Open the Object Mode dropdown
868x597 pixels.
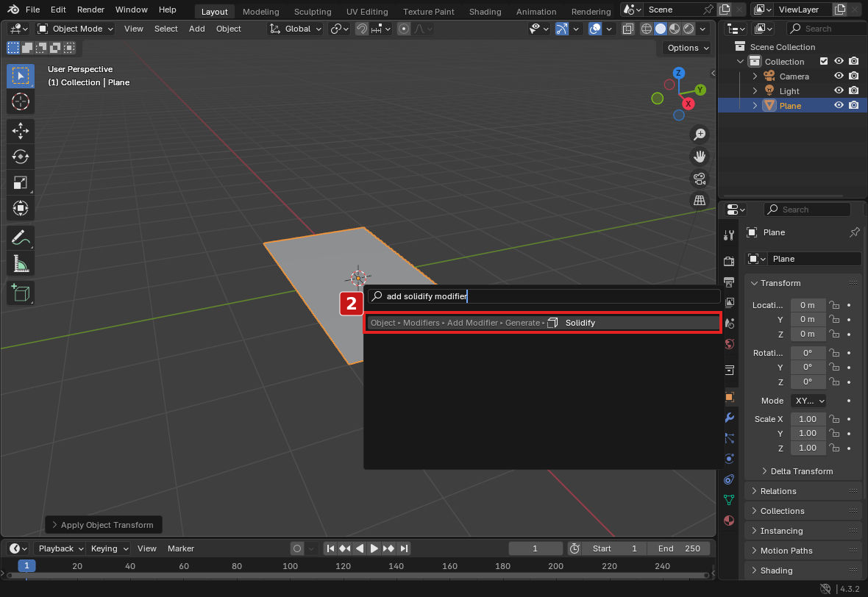[75, 29]
